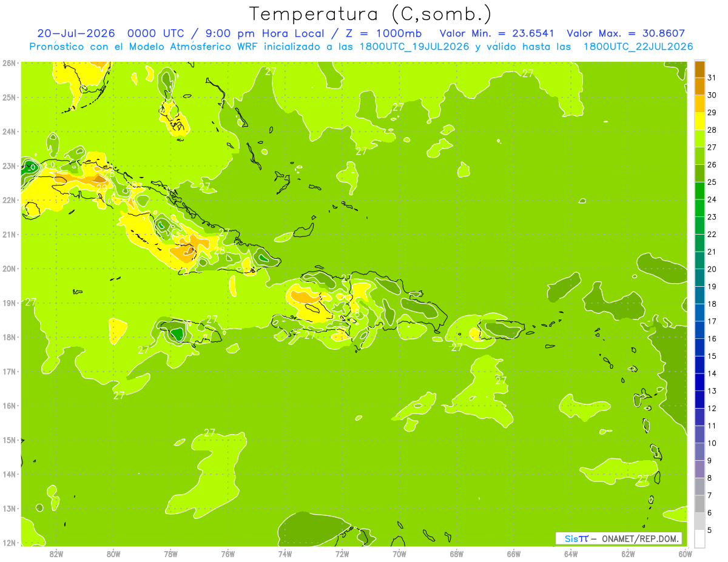Click the colorbar scale label "31"
Viewport: 728px width, 562px height.
(x=712, y=78)
